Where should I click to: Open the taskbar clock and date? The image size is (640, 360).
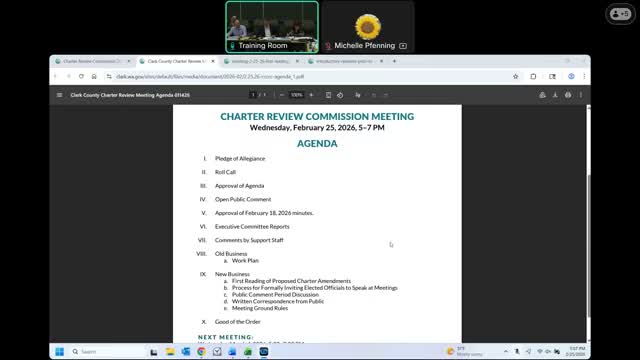(x=577, y=351)
